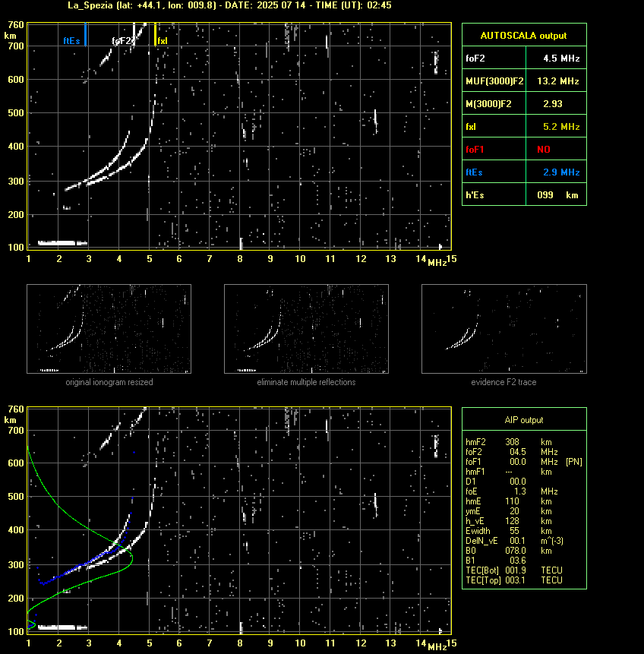
Task: Select the foF2 4.5 MHz value
Action: click(561, 58)
